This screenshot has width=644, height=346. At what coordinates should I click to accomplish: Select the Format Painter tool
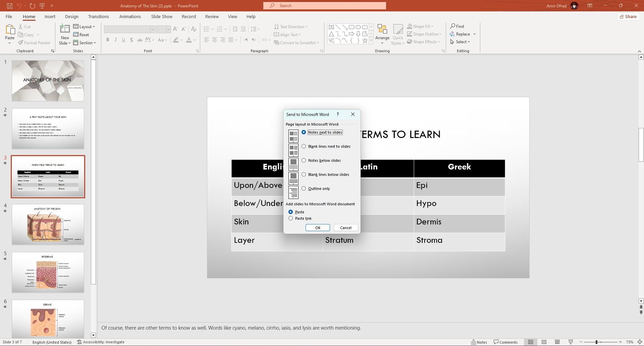(34, 43)
